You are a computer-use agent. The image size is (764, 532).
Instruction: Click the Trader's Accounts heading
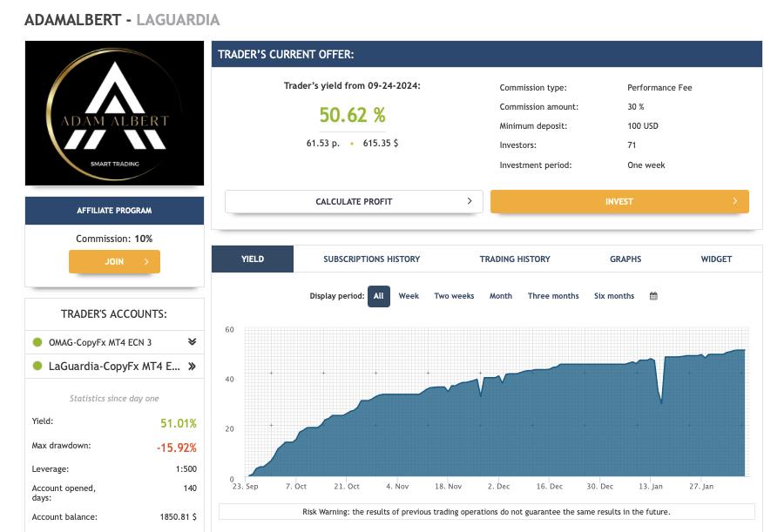[x=113, y=314]
